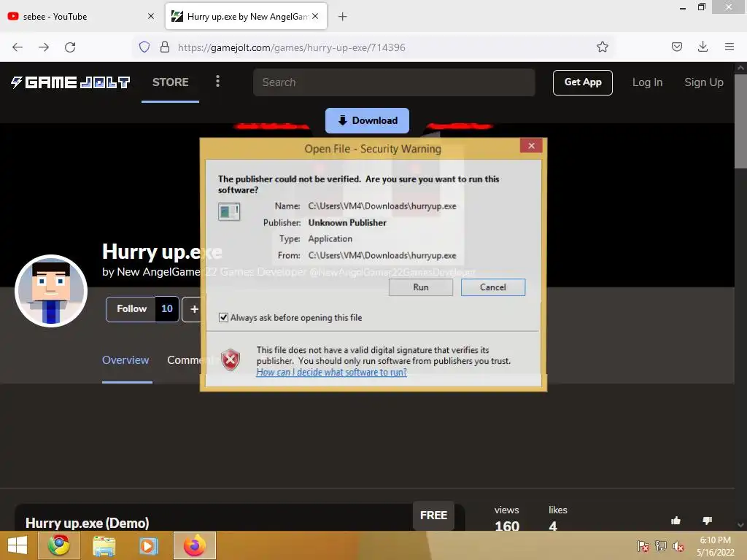Viewport: 747px width, 560px height.
Task: Reload the Game Jolt page
Action: click(x=70, y=47)
